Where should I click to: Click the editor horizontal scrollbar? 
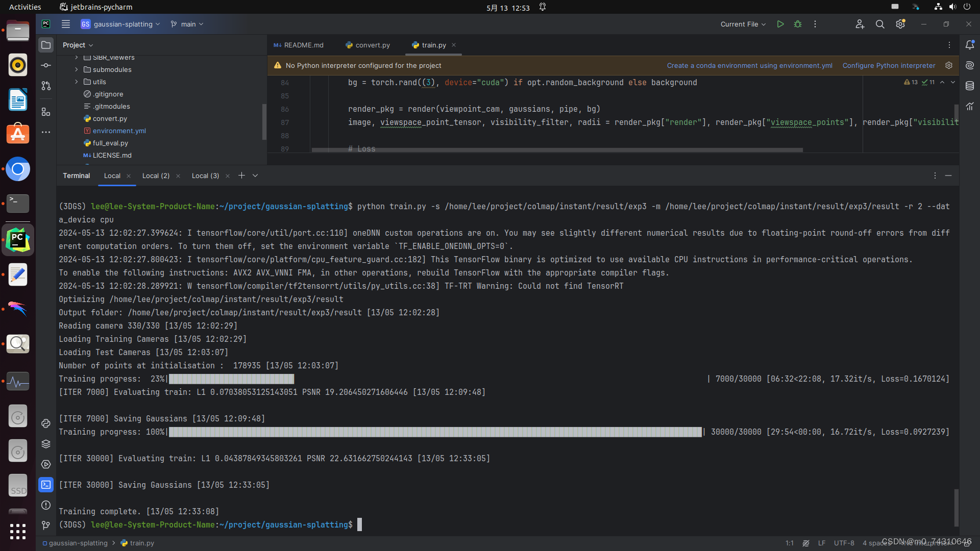[556, 150]
